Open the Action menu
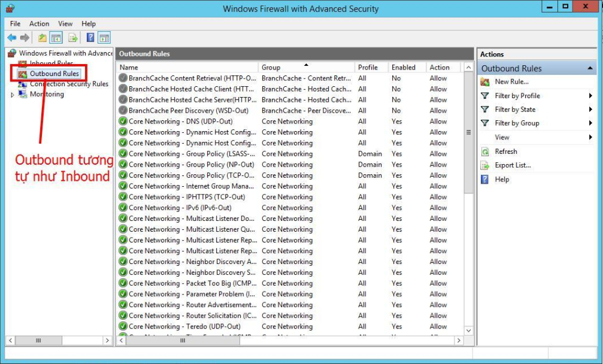This screenshot has height=364, width=603. pyautogui.click(x=40, y=24)
